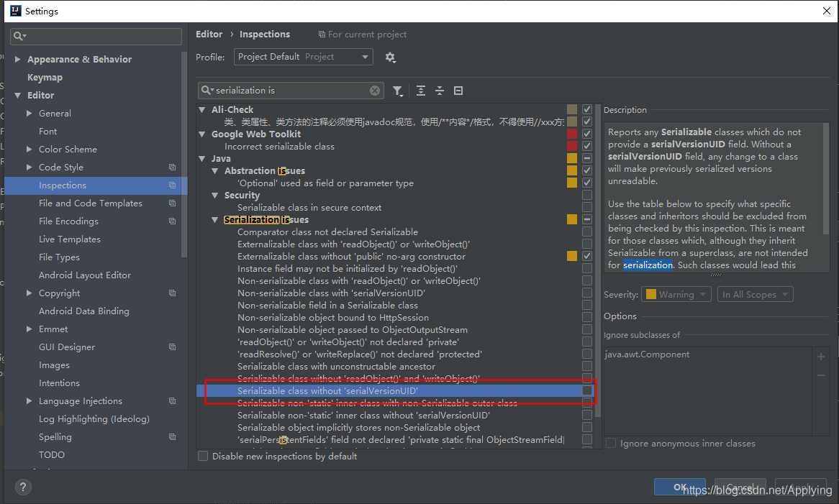The width and height of the screenshot is (839, 504).
Task: Click the help question mark button
Action: [23, 487]
